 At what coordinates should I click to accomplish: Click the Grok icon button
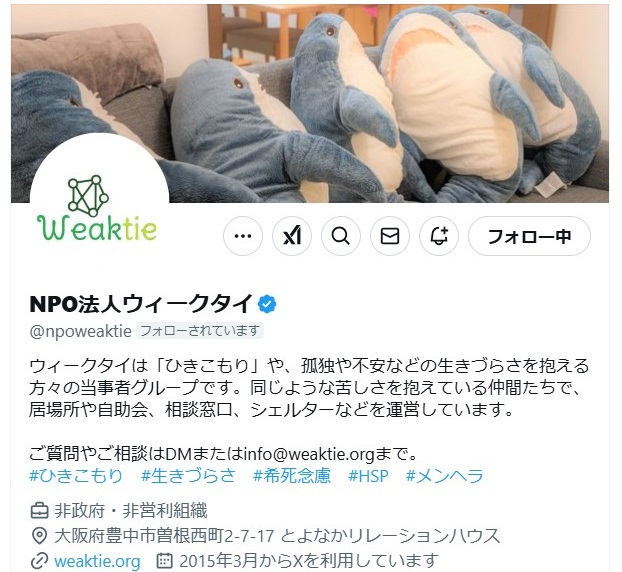(x=292, y=236)
